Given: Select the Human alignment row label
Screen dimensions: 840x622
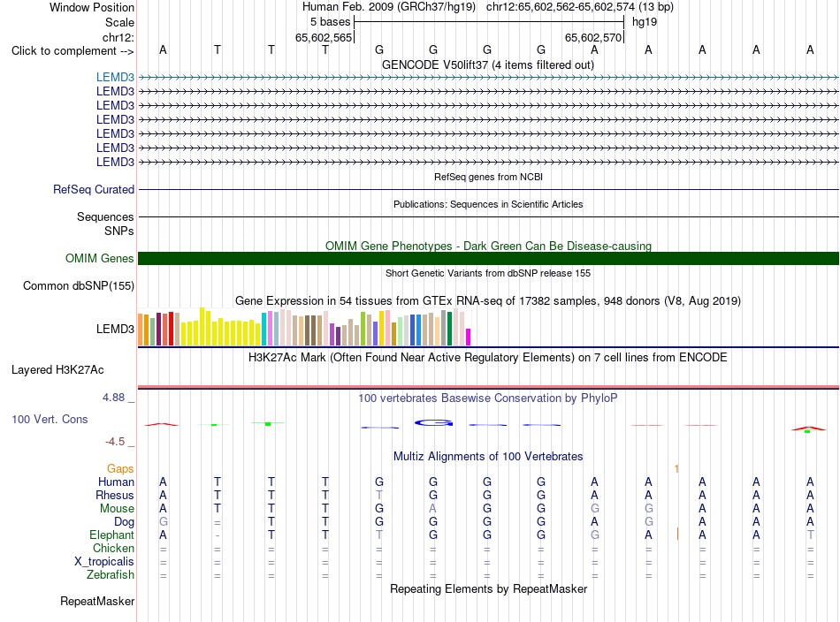Looking at the screenshot, I should 116,482.
